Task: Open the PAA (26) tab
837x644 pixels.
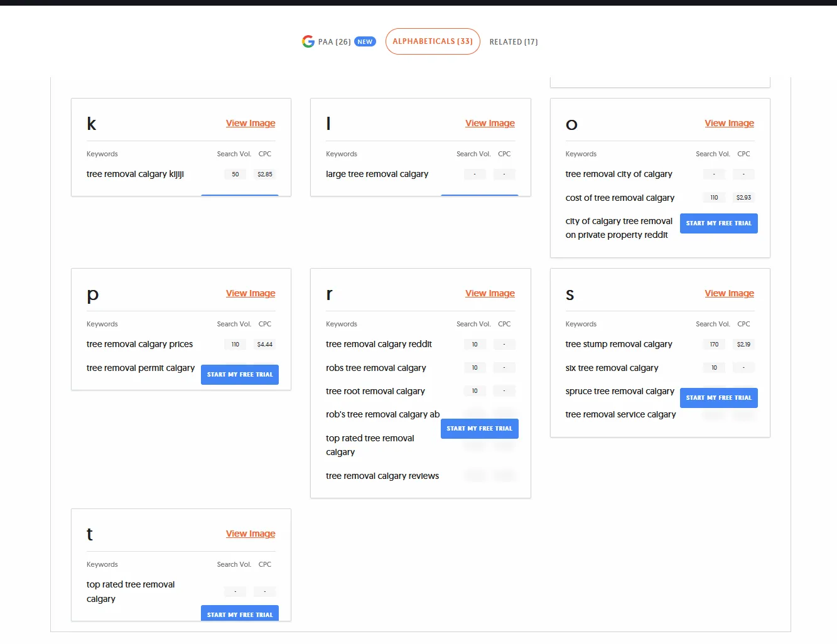Action: [334, 42]
